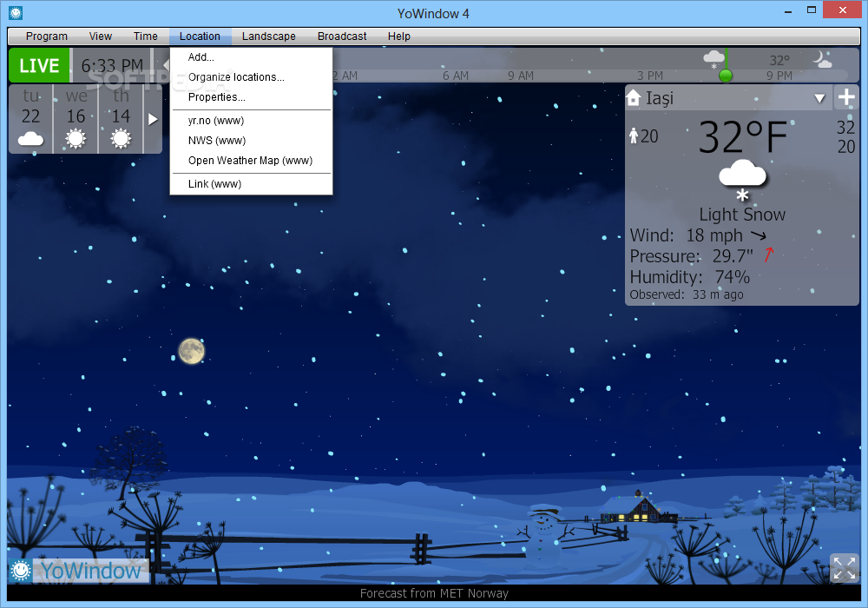Maximize the YoWindow window

click(812, 10)
